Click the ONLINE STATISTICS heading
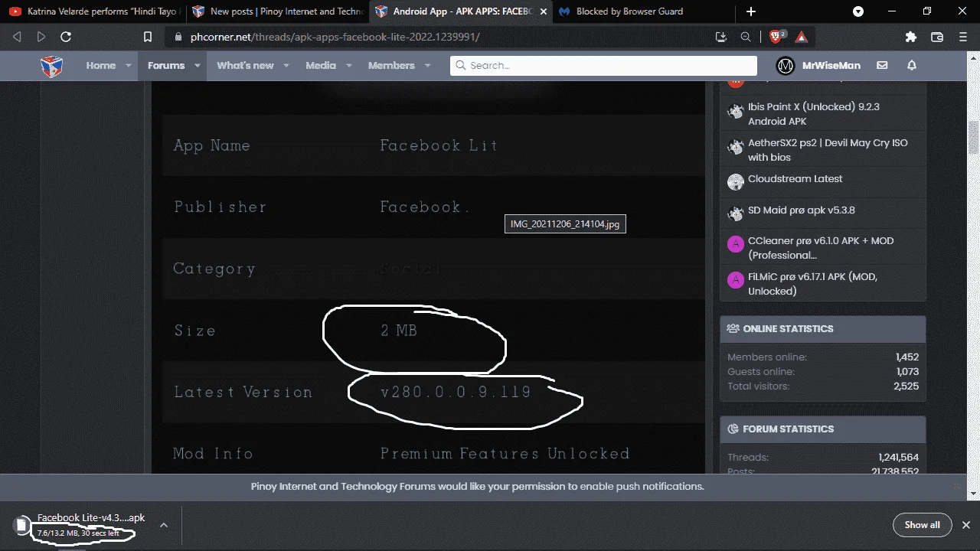 (788, 329)
